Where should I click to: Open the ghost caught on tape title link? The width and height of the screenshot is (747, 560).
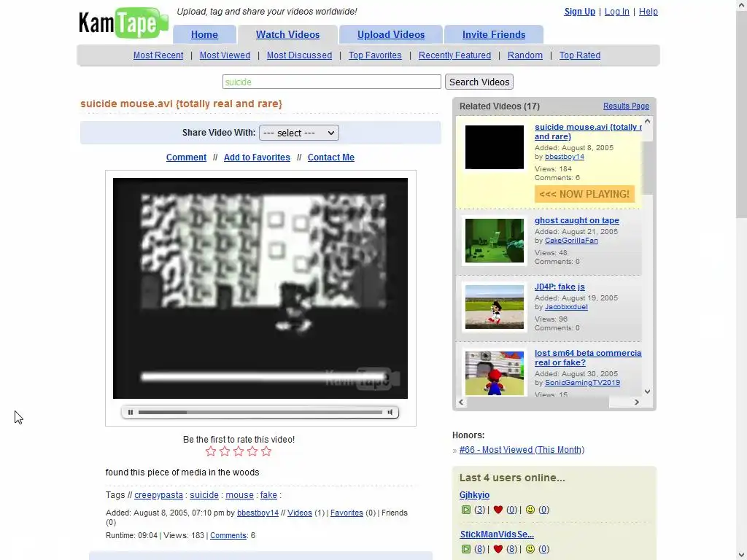[576, 220]
